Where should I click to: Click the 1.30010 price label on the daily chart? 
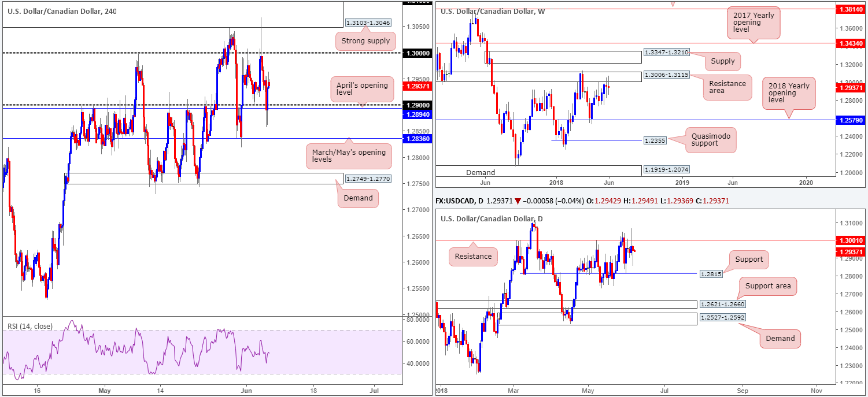[851, 240]
